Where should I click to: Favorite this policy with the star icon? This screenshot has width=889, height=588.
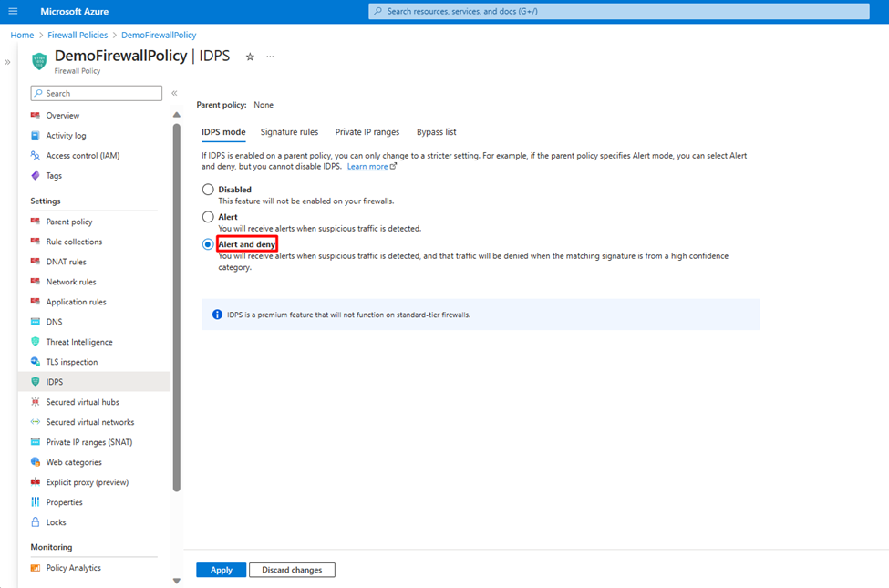point(250,57)
